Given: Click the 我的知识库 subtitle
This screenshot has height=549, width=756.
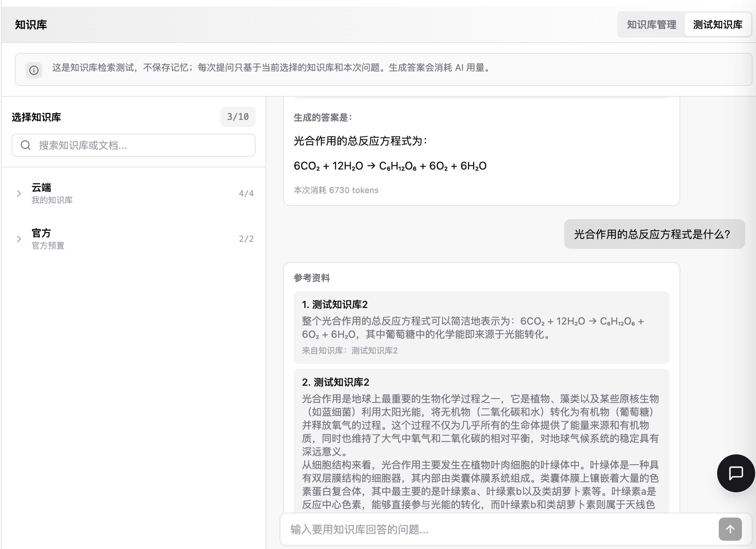Looking at the screenshot, I should pyautogui.click(x=52, y=200).
